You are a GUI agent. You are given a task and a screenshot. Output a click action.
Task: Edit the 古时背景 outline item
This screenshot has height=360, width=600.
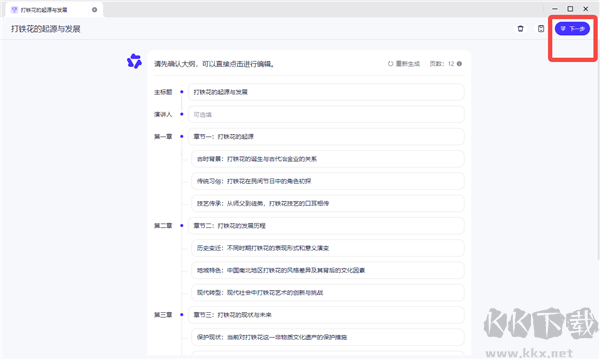pos(328,159)
